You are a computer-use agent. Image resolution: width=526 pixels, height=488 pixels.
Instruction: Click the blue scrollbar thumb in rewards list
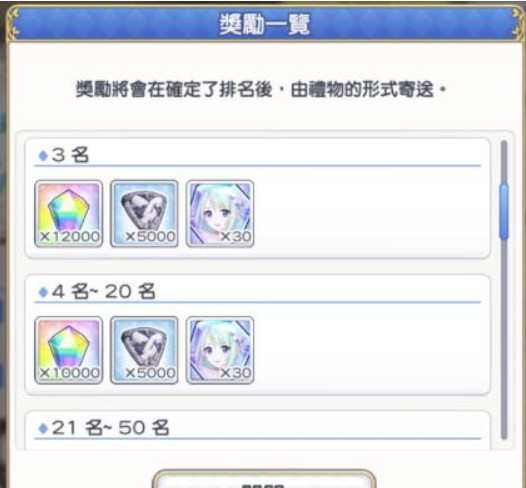tap(504, 211)
